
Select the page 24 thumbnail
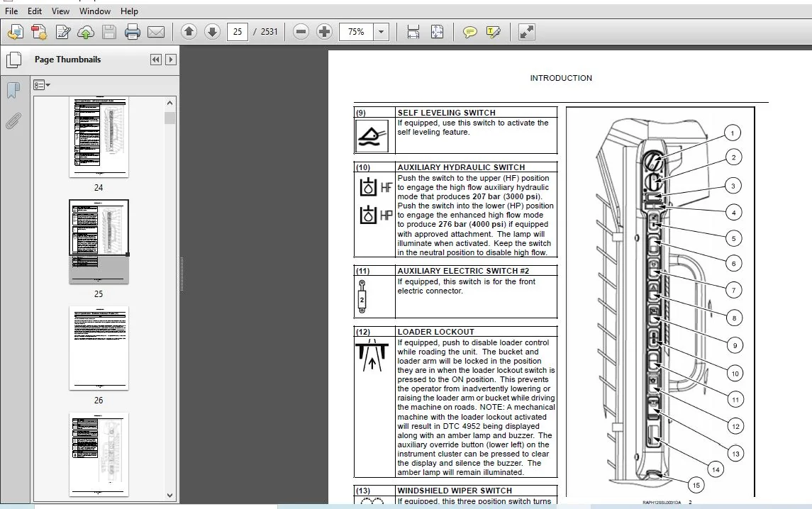(99, 137)
